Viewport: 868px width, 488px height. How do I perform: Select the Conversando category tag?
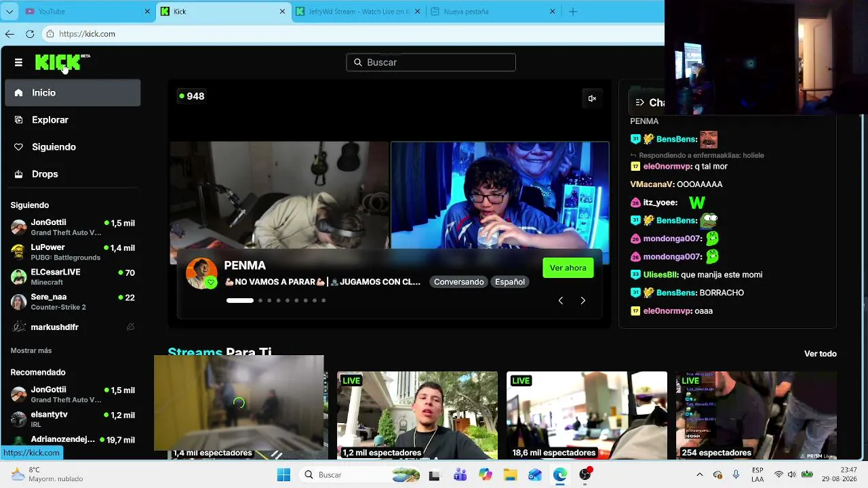pos(459,282)
